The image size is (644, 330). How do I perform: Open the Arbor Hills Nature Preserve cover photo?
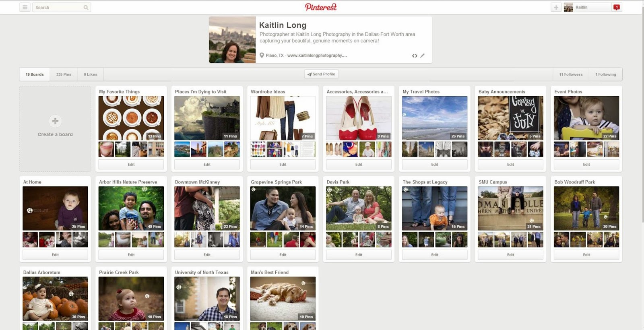(x=131, y=208)
